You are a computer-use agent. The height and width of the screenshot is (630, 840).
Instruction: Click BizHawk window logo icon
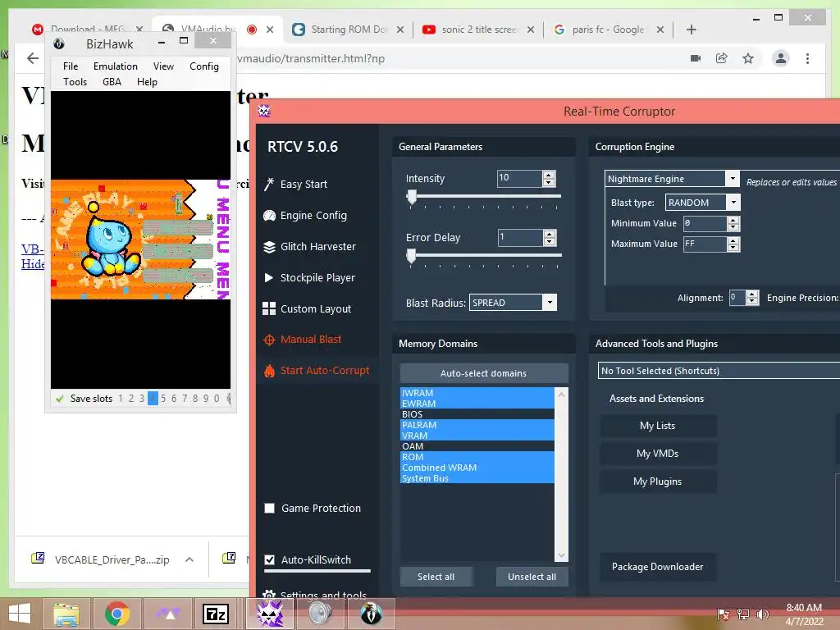59,44
